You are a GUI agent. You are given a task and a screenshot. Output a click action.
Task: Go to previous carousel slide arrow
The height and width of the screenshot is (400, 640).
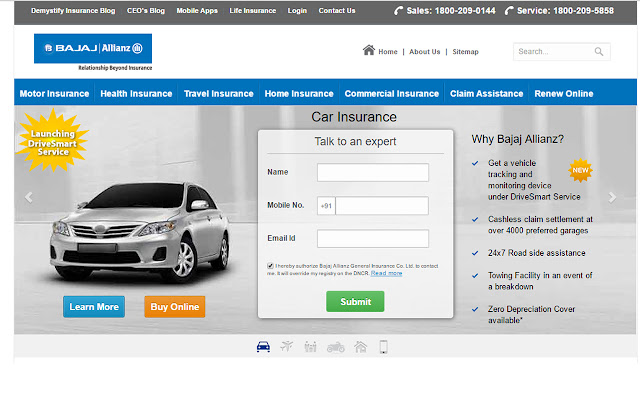(29, 198)
